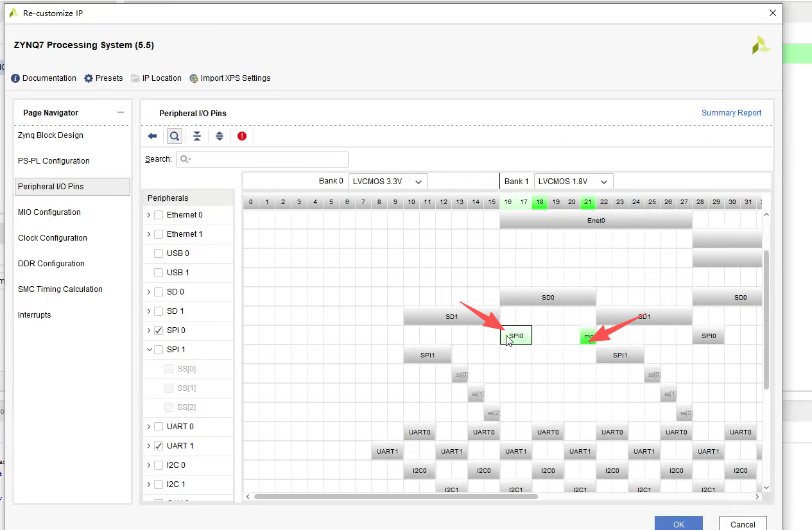Screen dimensions: 812x530
Task: Go to Zynq Block Design page
Action: (x=51, y=135)
